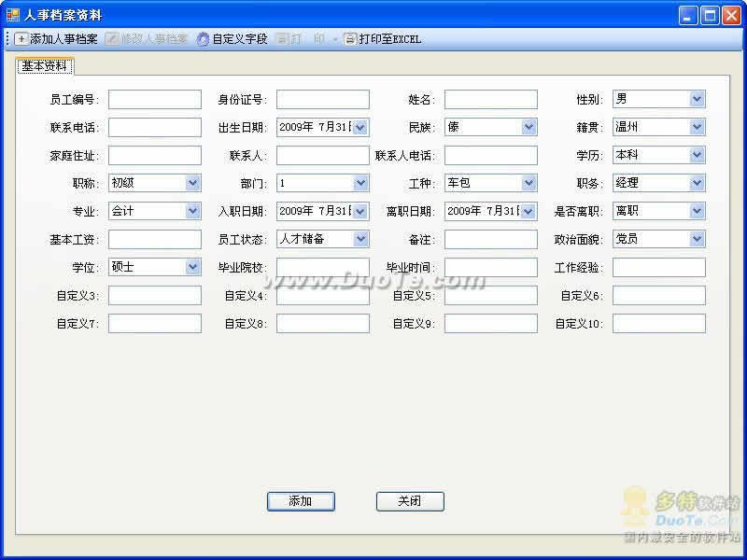Open 自定义字段 from the toolbar
The image size is (747, 560).
click(x=233, y=39)
